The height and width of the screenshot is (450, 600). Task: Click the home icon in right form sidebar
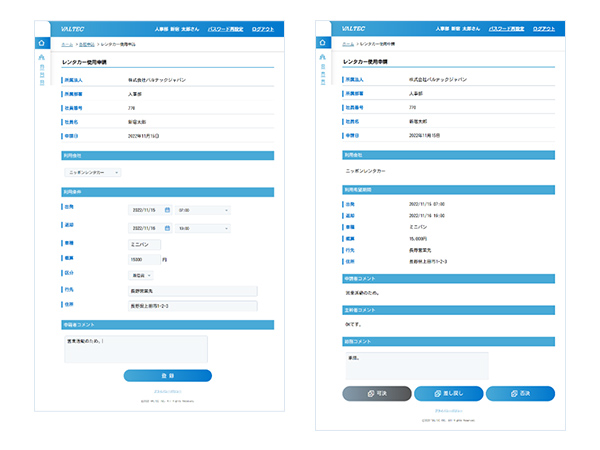(x=322, y=44)
